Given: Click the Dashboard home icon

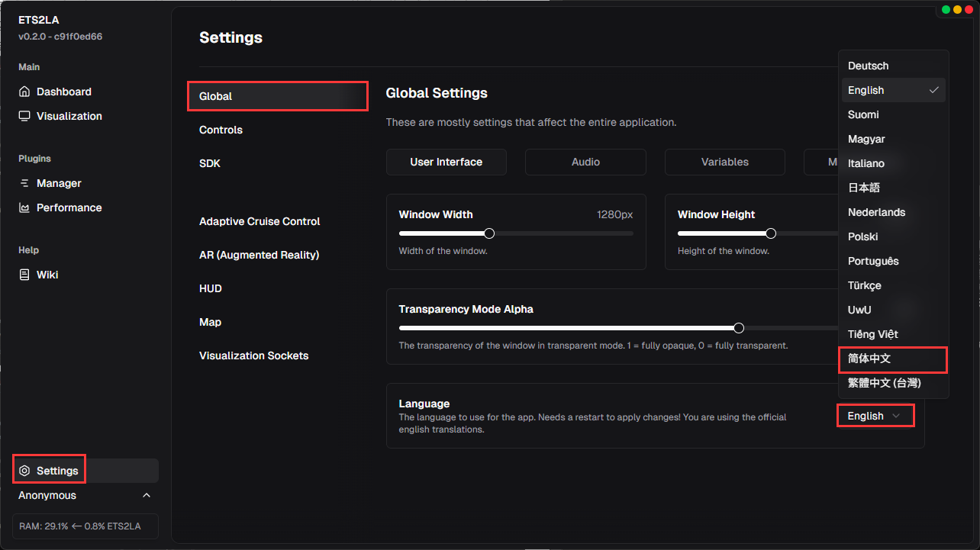Looking at the screenshot, I should (24, 92).
